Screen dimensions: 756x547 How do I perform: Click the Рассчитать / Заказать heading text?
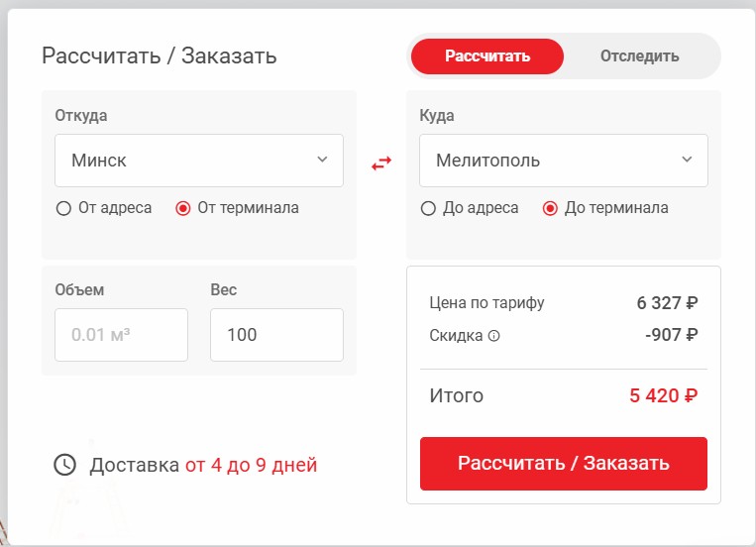[160, 55]
